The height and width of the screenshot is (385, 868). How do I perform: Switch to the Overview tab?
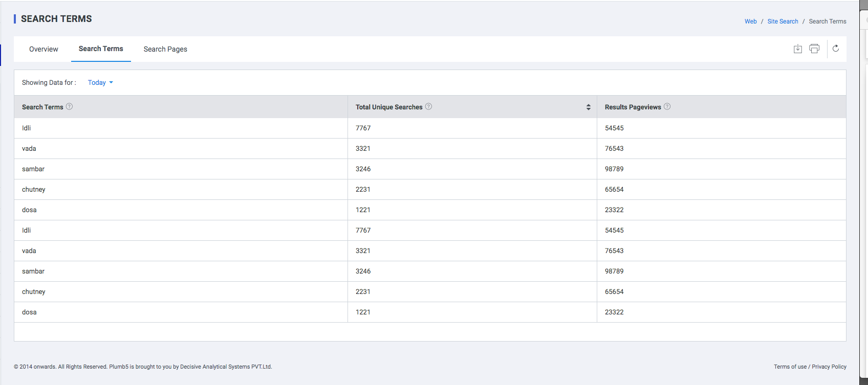pyautogui.click(x=44, y=49)
